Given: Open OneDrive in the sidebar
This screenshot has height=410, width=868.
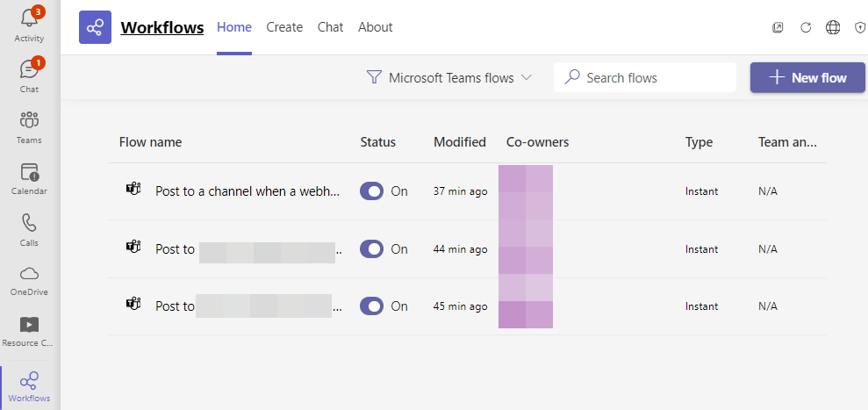Looking at the screenshot, I should [x=29, y=280].
